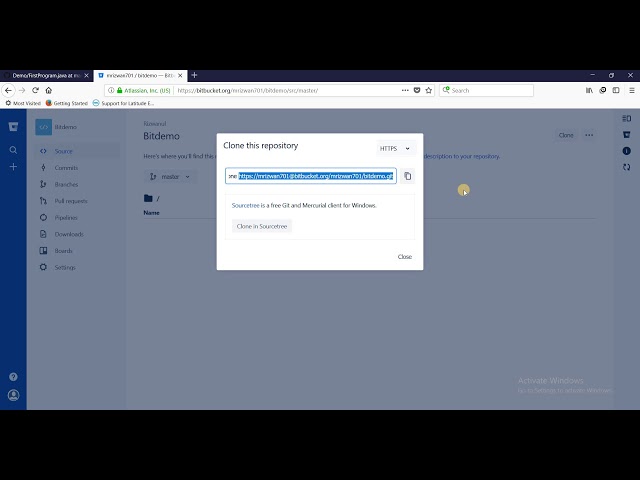The width and height of the screenshot is (640, 480).
Task: Open the help question mark icon
Action: pos(13,377)
